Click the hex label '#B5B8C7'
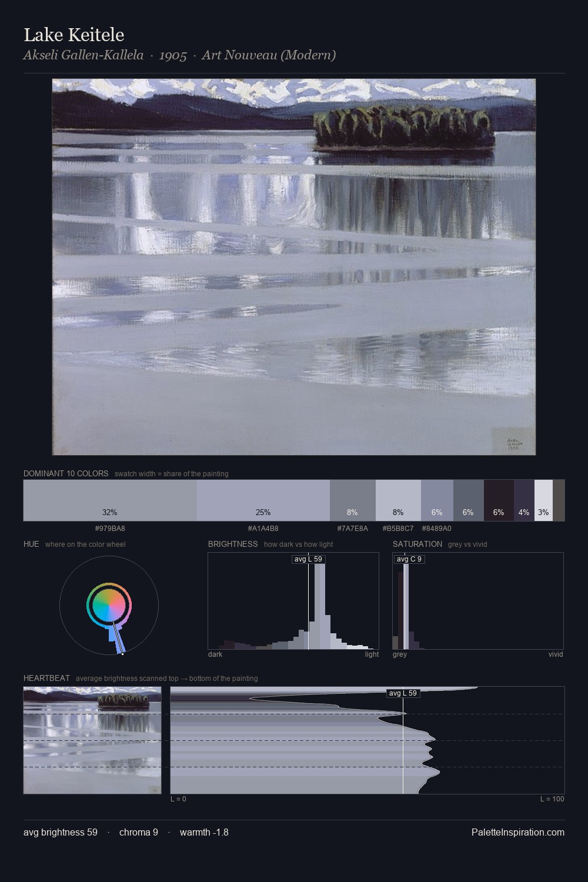588x882 pixels. (x=398, y=528)
